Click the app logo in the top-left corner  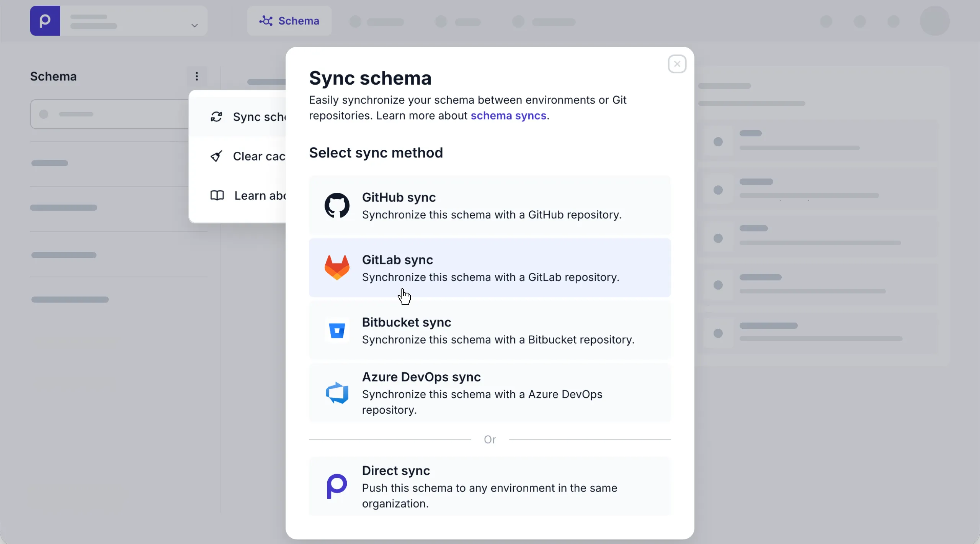pyautogui.click(x=45, y=21)
